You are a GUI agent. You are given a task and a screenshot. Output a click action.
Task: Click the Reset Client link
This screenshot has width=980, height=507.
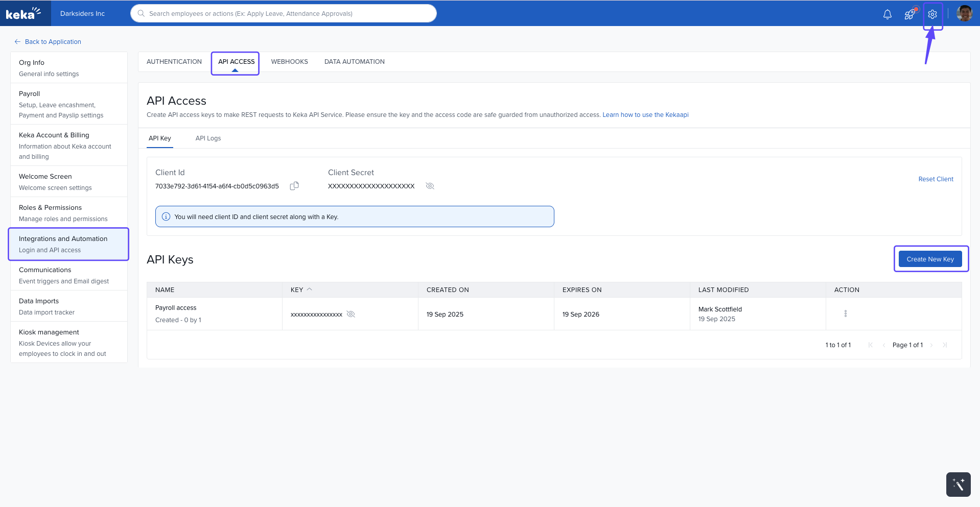[936, 179]
